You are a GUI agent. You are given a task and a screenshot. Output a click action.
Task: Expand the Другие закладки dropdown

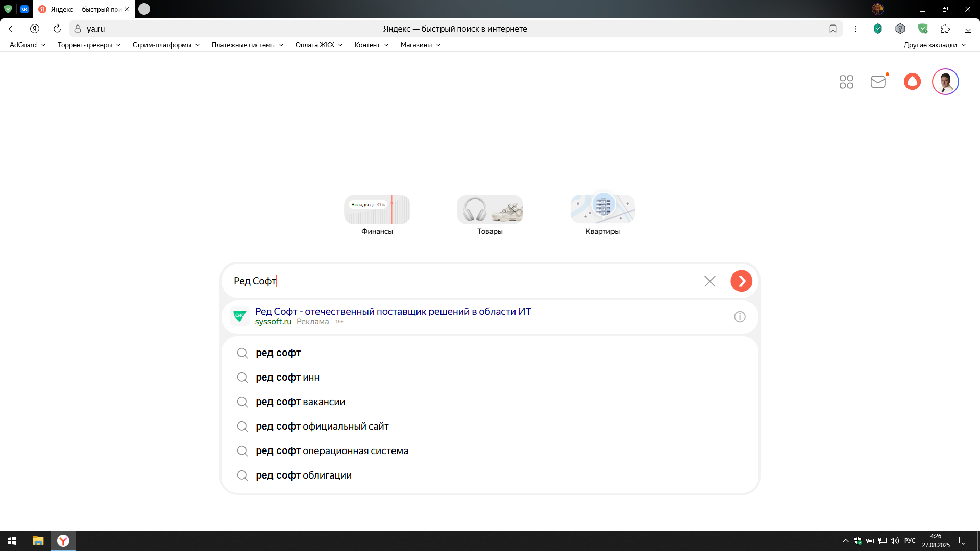pyautogui.click(x=934, y=45)
